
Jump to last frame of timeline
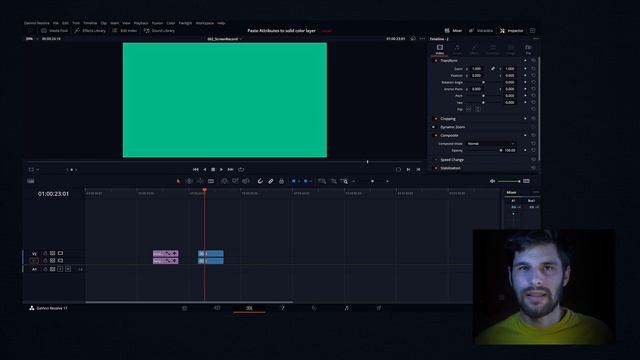tap(230, 169)
